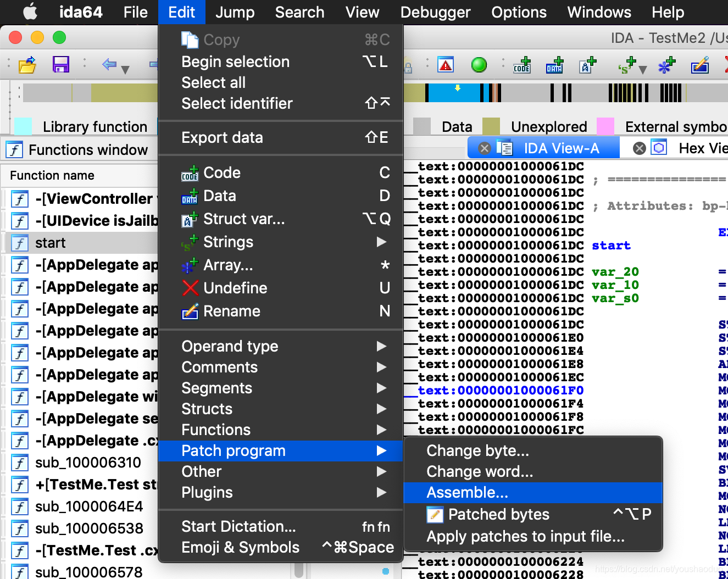728x579 pixels.
Task: Click the Data icon in Edit menu
Action: coord(190,196)
